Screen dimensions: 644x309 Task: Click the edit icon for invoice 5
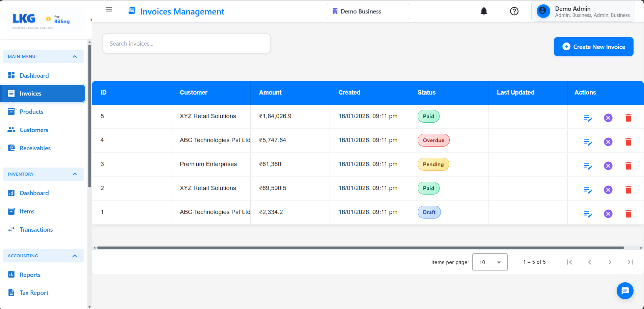588,118
